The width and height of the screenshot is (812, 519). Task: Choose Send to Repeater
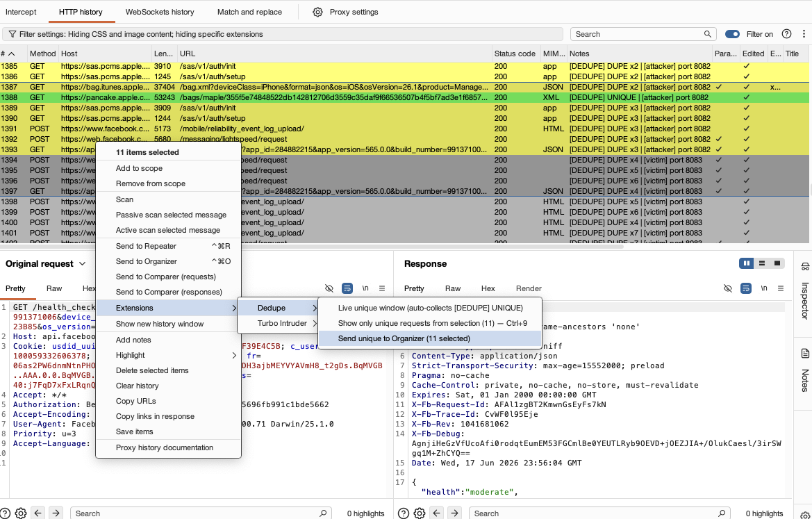click(168, 246)
